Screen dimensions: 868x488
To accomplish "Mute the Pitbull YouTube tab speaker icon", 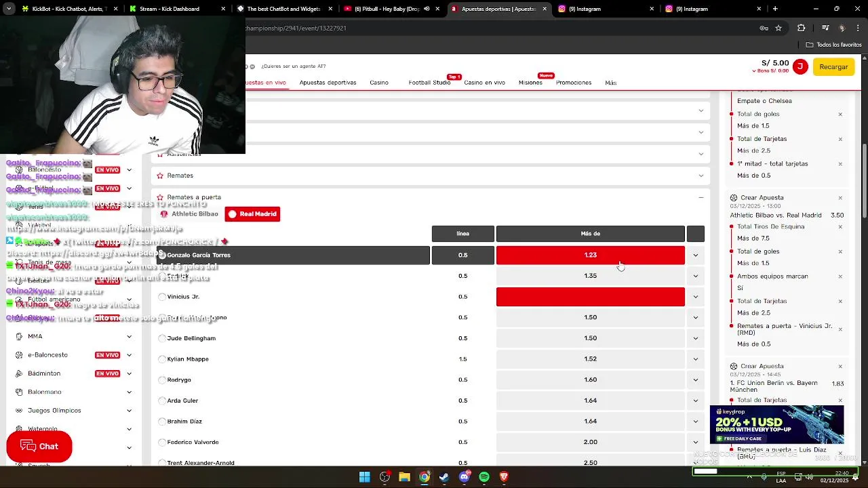I will 426,9.
